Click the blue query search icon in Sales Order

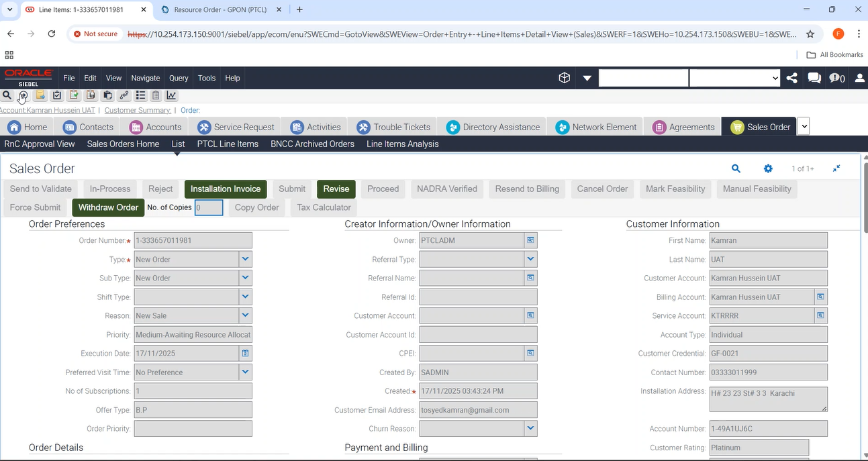pyautogui.click(x=736, y=168)
